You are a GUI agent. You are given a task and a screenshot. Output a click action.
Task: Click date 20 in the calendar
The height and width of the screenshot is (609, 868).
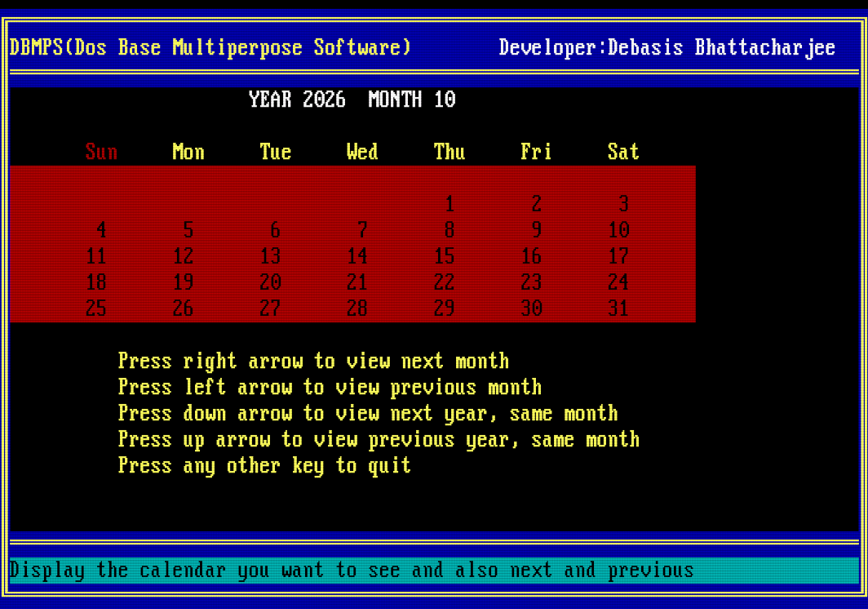(x=270, y=282)
